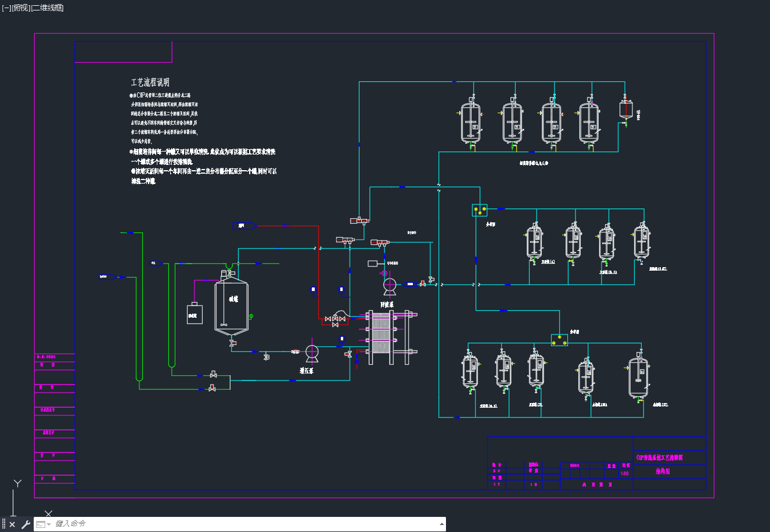Select the CIP清洗系统工艺流程图 title text
This screenshot has width=770, height=532.
(660, 458)
